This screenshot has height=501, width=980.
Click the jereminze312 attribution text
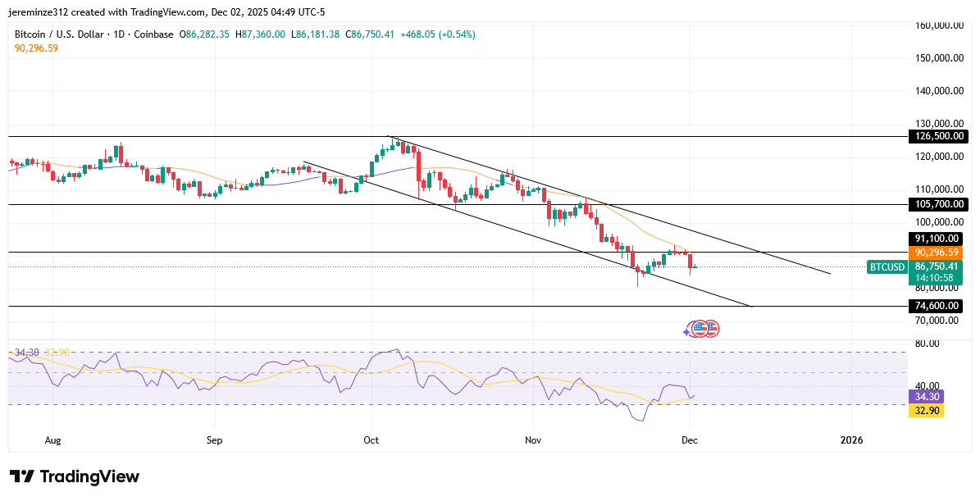pos(39,11)
